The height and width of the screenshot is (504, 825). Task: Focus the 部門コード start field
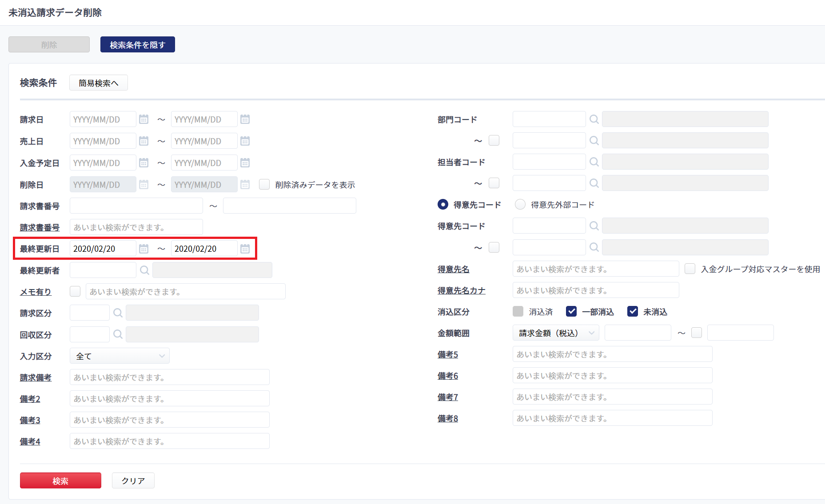(549, 119)
